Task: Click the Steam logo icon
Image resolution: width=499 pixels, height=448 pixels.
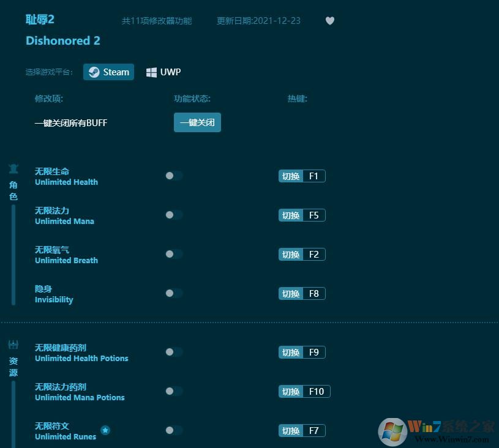Action: coord(94,72)
